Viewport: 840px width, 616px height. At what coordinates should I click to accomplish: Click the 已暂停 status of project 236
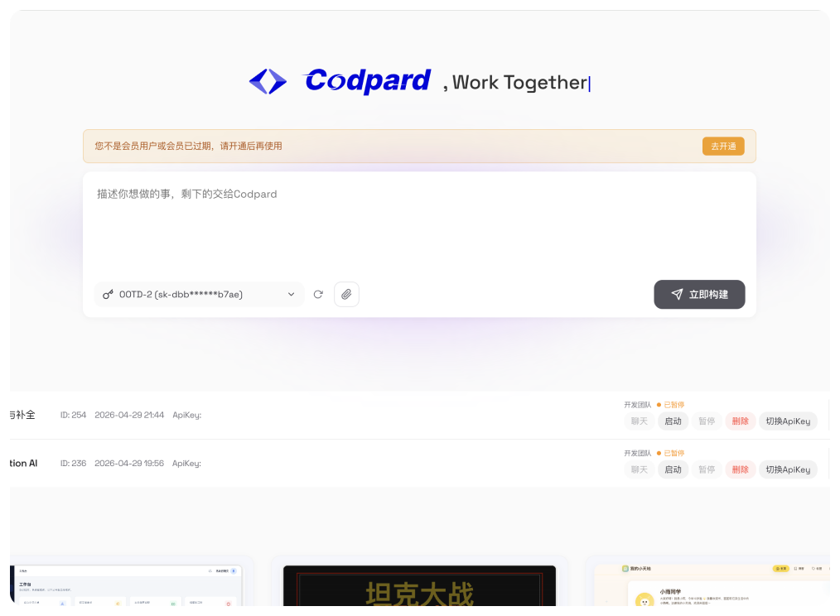pyautogui.click(x=671, y=453)
